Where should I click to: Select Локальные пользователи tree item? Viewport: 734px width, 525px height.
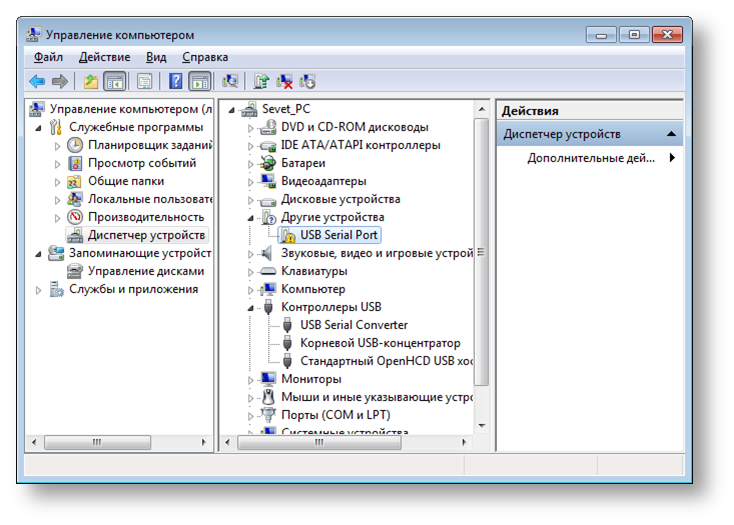pos(150,199)
